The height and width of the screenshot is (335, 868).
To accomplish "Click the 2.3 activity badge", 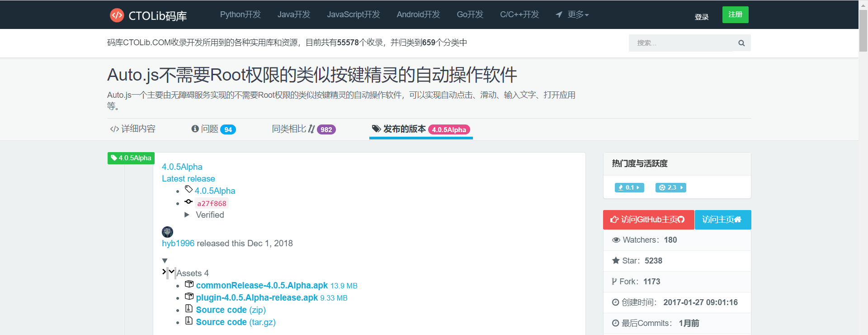I will 671,187.
